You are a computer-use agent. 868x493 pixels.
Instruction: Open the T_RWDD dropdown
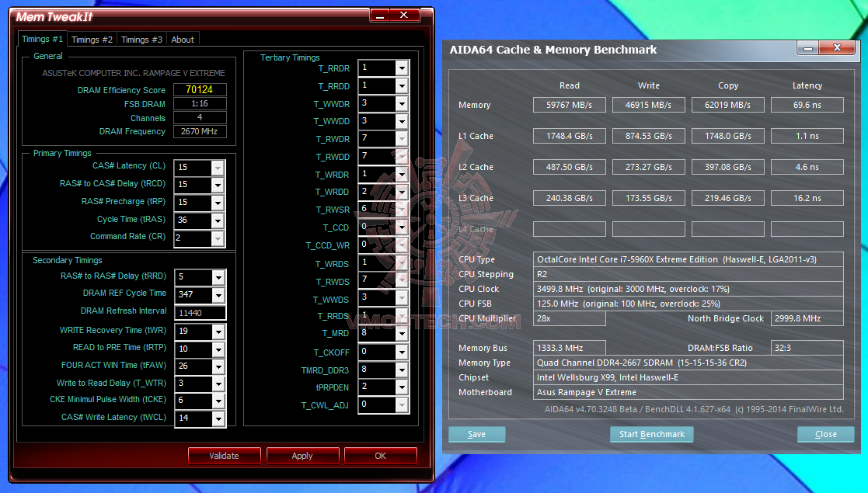402,157
